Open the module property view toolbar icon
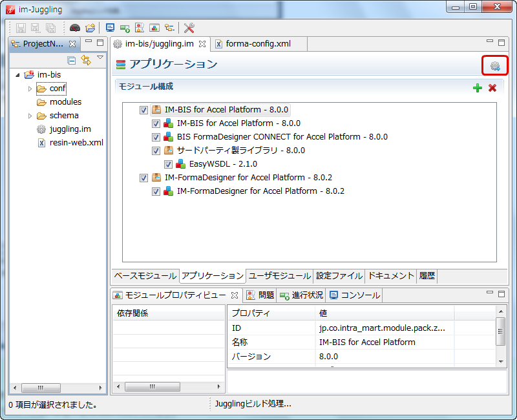This screenshot has height=420, width=517. [x=154, y=28]
